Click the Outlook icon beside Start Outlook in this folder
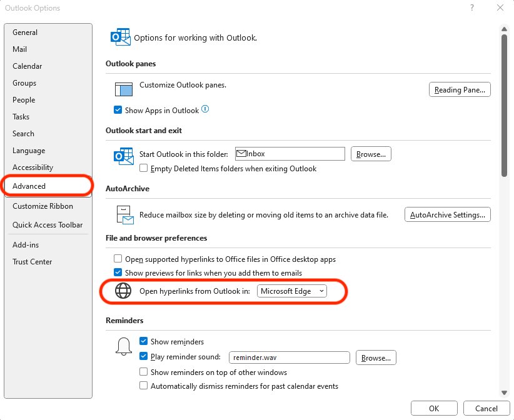The height and width of the screenshot is (420, 514). tap(124, 156)
